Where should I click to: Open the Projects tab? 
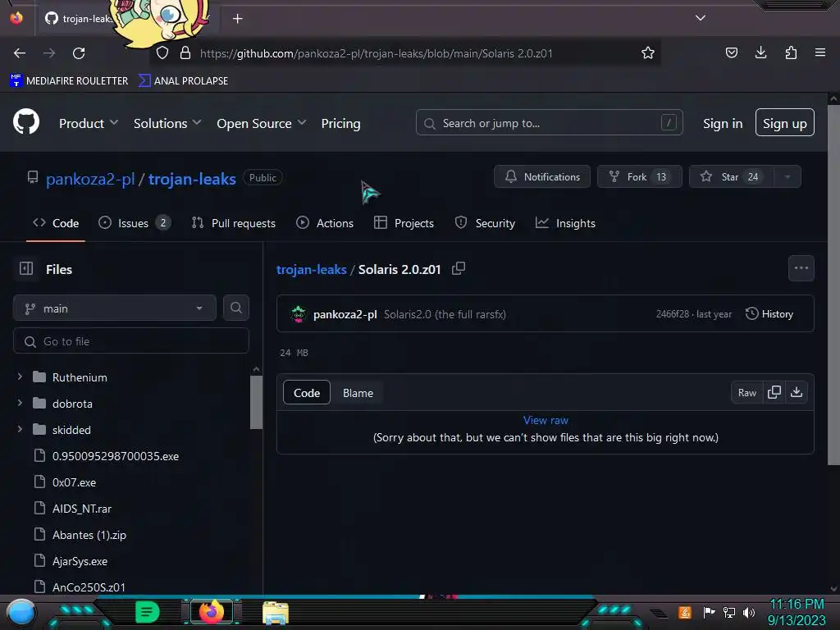(404, 223)
